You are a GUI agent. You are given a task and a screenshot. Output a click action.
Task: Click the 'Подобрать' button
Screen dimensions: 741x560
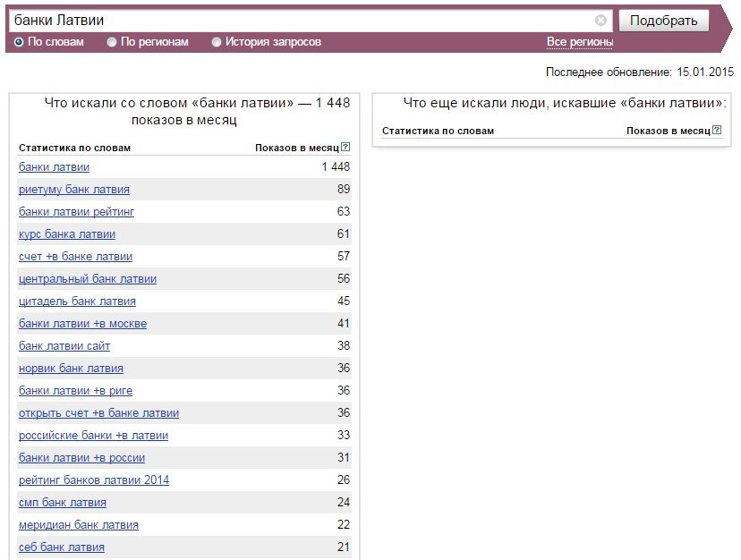click(x=663, y=21)
